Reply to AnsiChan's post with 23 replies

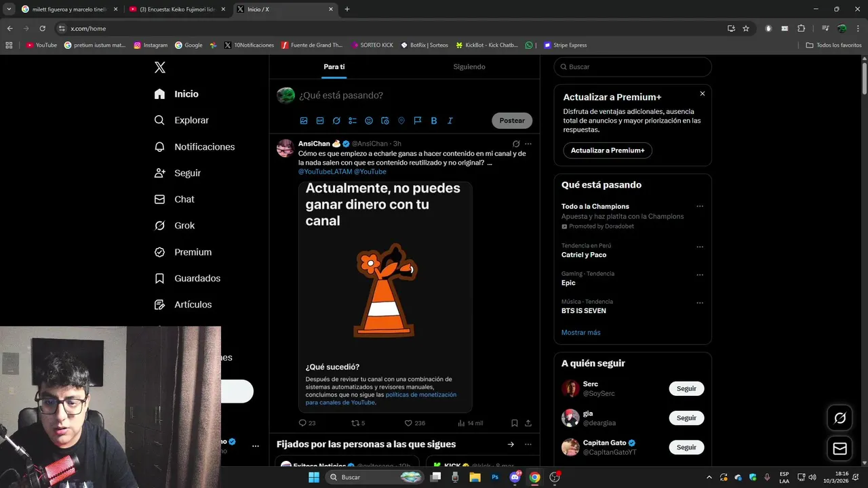click(307, 423)
